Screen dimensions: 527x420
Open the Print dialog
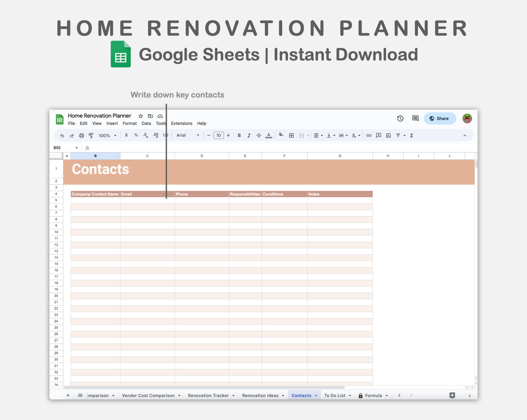[x=81, y=135]
